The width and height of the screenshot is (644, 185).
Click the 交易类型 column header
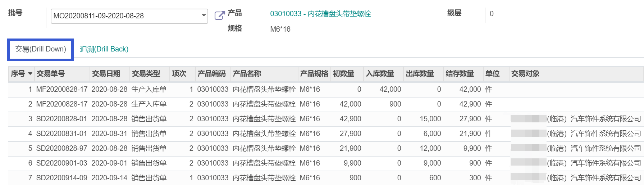click(146, 74)
